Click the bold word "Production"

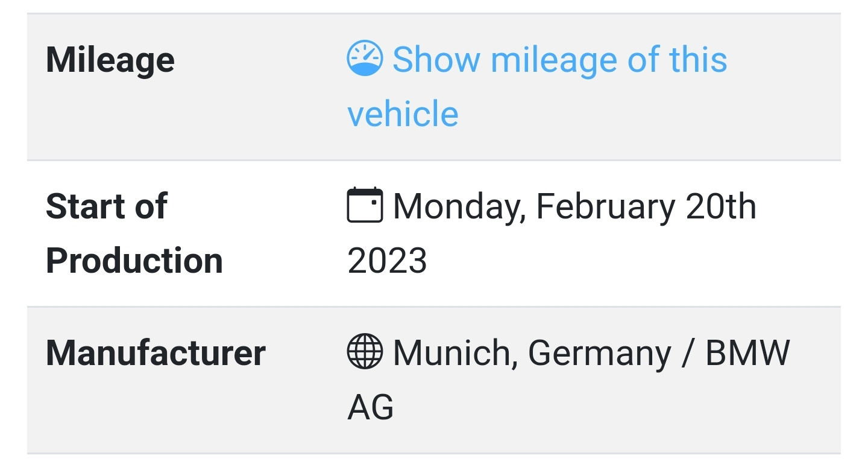coord(134,260)
